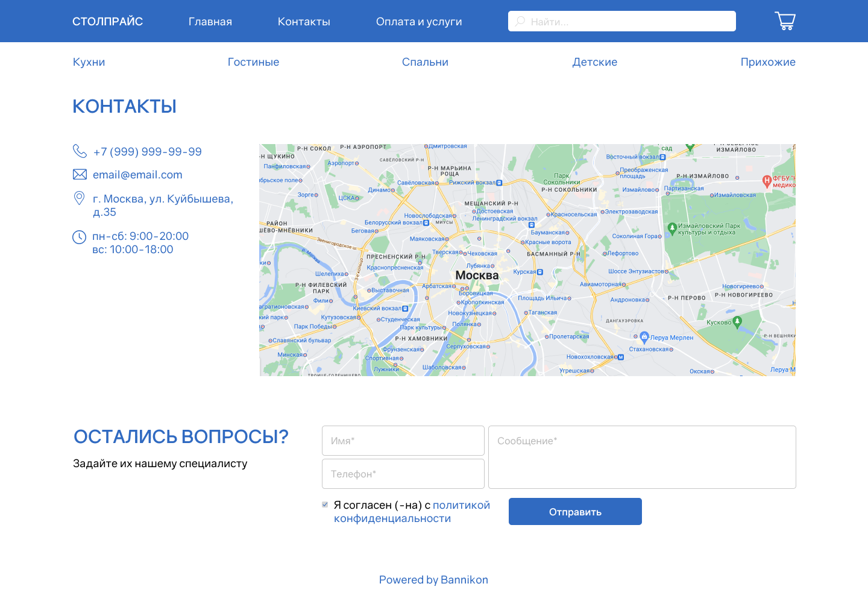Open the политикой конфиденциальности link

click(x=412, y=512)
